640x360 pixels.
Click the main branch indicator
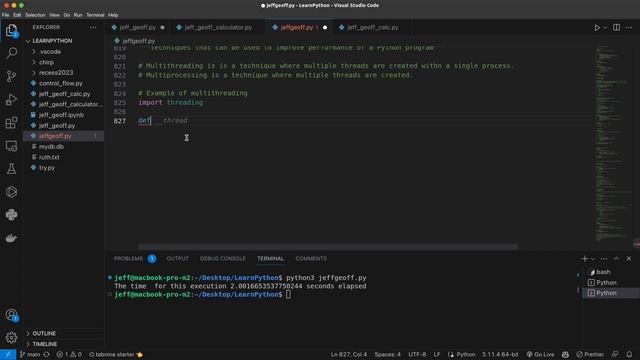point(30,354)
